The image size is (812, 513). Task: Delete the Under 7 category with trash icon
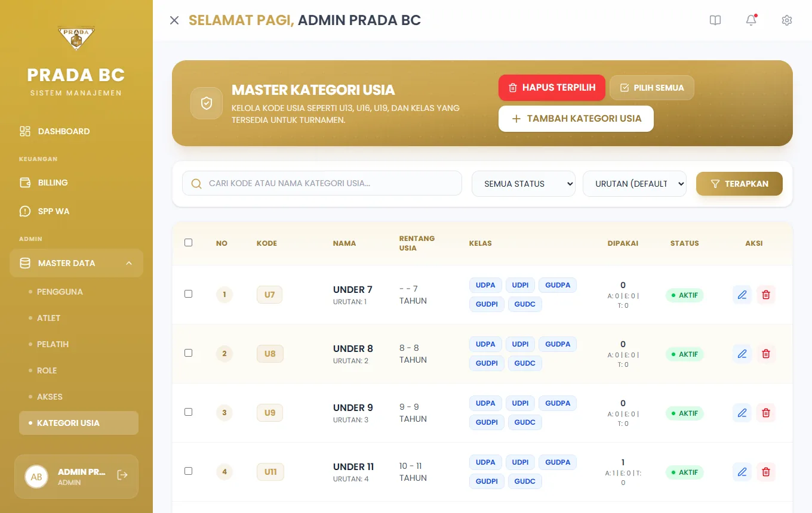coord(766,295)
